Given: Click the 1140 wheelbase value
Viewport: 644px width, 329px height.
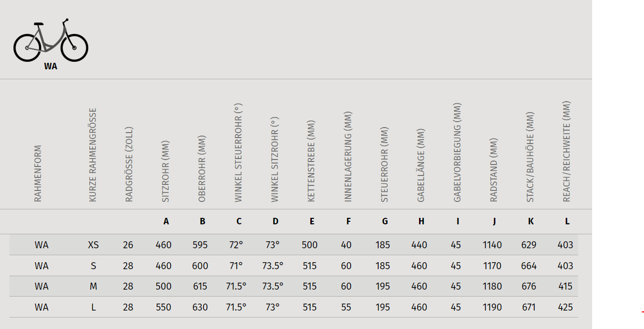Looking at the screenshot, I should [492, 245].
